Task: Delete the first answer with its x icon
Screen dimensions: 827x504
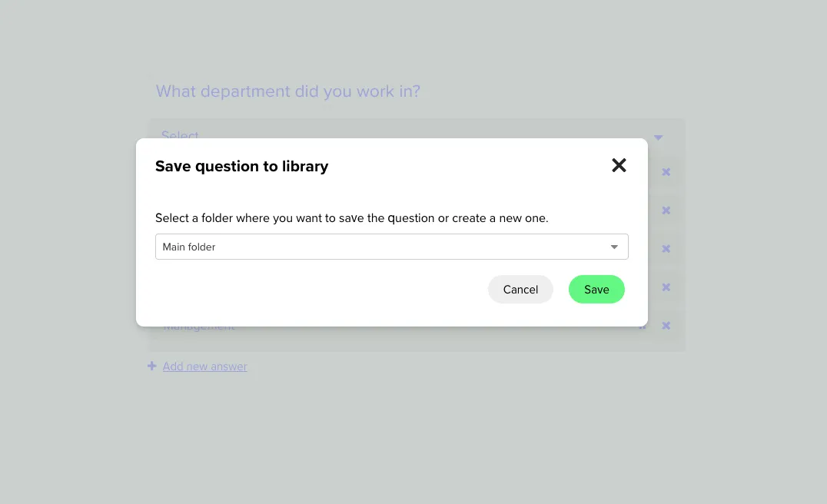Action: point(666,172)
